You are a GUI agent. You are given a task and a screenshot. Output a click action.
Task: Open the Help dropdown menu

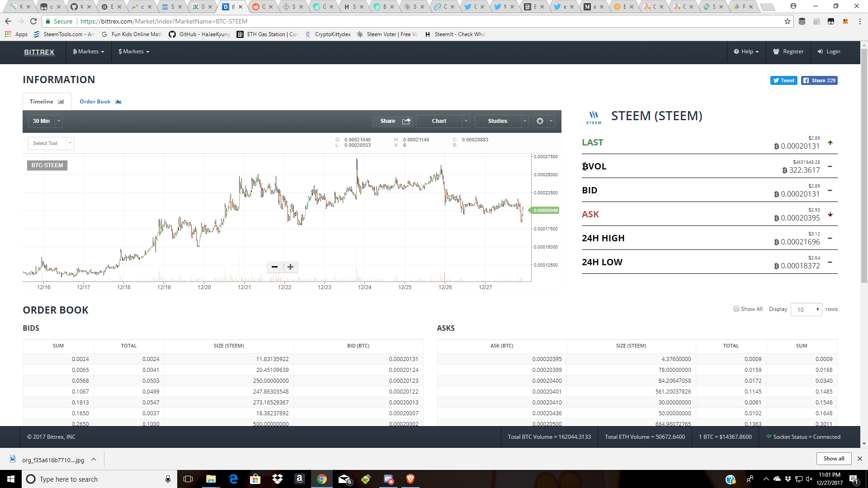tap(746, 52)
